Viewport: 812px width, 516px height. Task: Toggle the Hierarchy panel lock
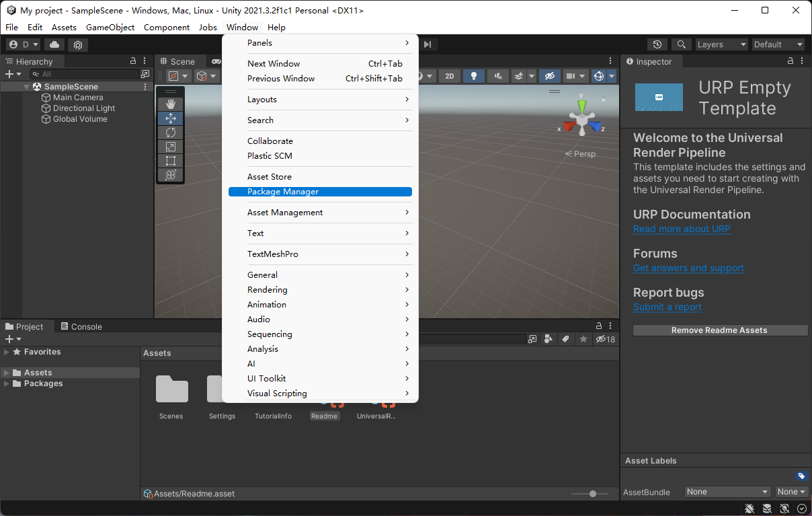tap(133, 61)
